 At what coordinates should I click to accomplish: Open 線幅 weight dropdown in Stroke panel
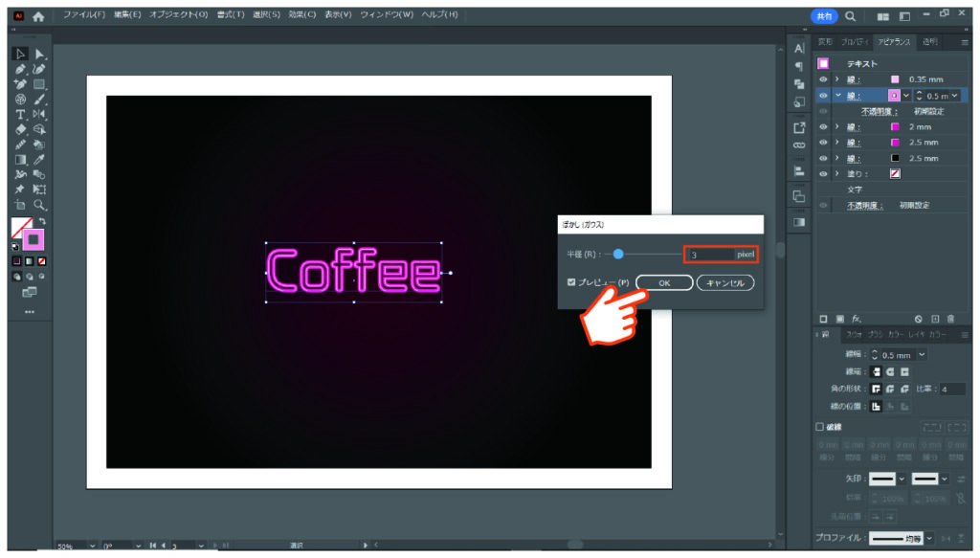coord(922,355)
